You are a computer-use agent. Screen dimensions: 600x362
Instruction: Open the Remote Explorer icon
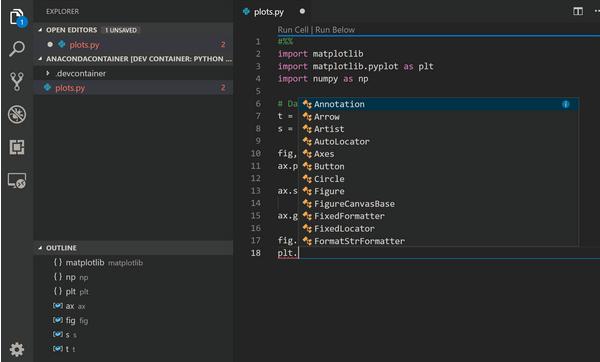tap(17, 180)
